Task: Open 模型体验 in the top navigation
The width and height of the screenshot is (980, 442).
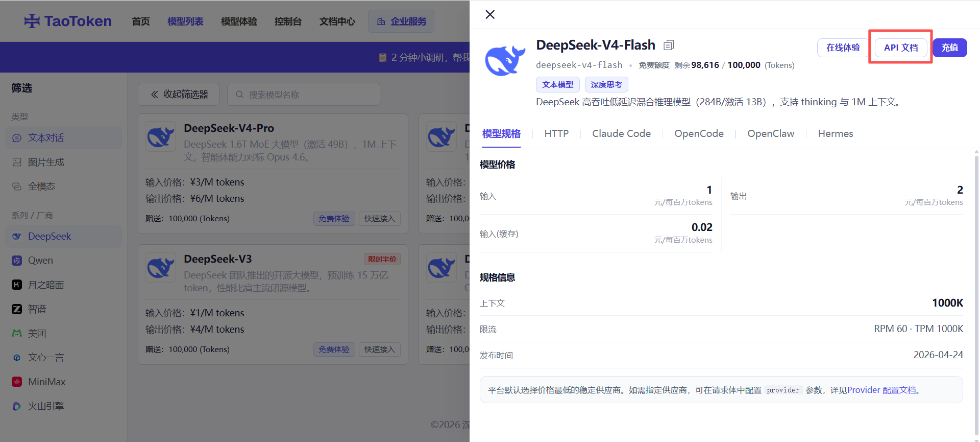Action: (239, 21)
